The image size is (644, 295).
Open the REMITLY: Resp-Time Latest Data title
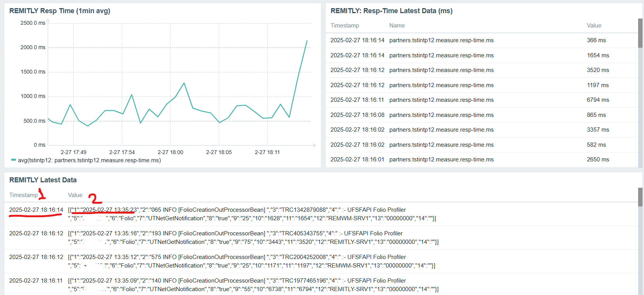point(391,11)
